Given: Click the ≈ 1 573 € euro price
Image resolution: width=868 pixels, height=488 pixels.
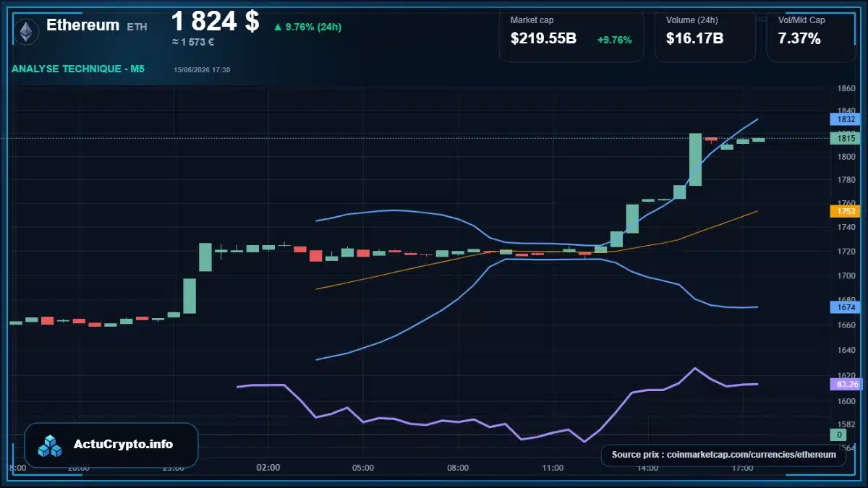Looking at the screenshot, I should click(192, 42).
